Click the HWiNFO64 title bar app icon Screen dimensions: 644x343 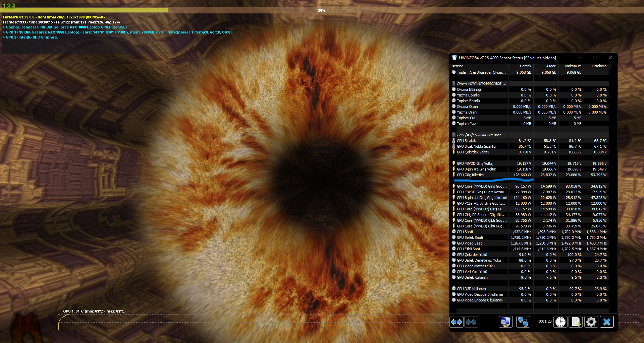point(454,58)
